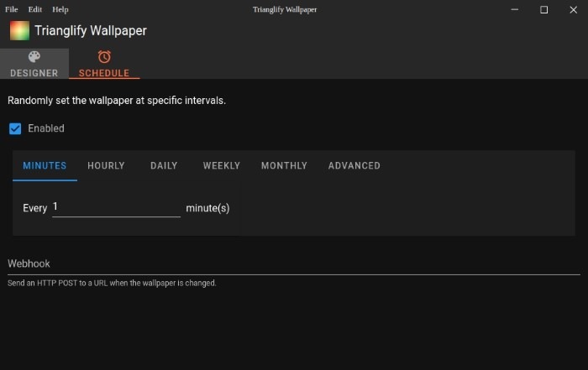Click the Trianglify Wallpaper header title
This screenshot has height=370, width=588.
[x=91, y=31]
